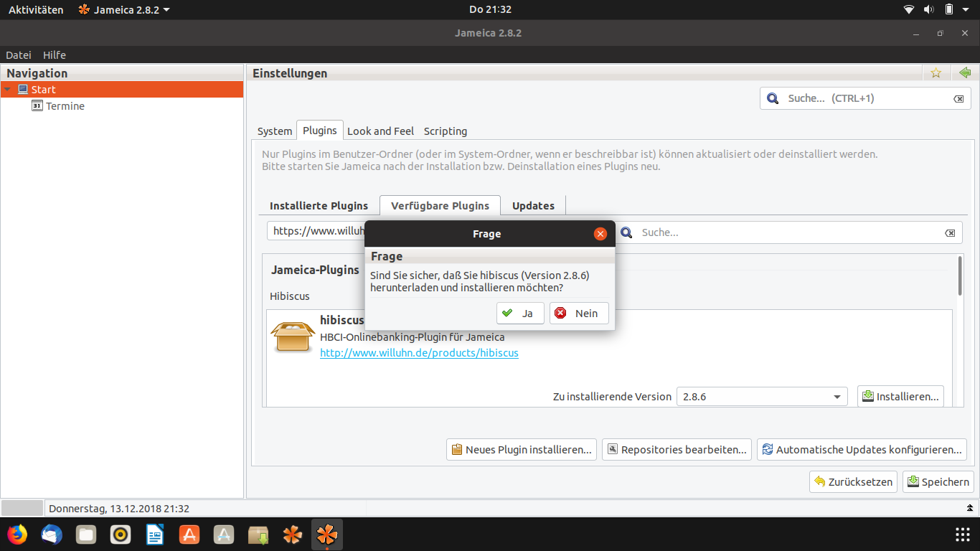Click the red cross icon on Nein
Viewport: 980px width, 551px height.
click(x=560, y=313)
